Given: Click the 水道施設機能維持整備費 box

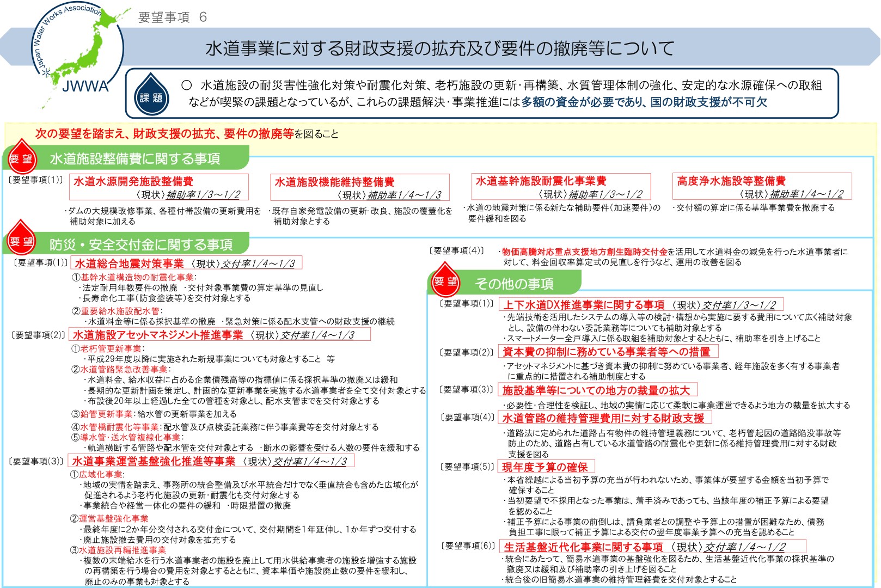Looking at the screenshot, I should [359, 187].
